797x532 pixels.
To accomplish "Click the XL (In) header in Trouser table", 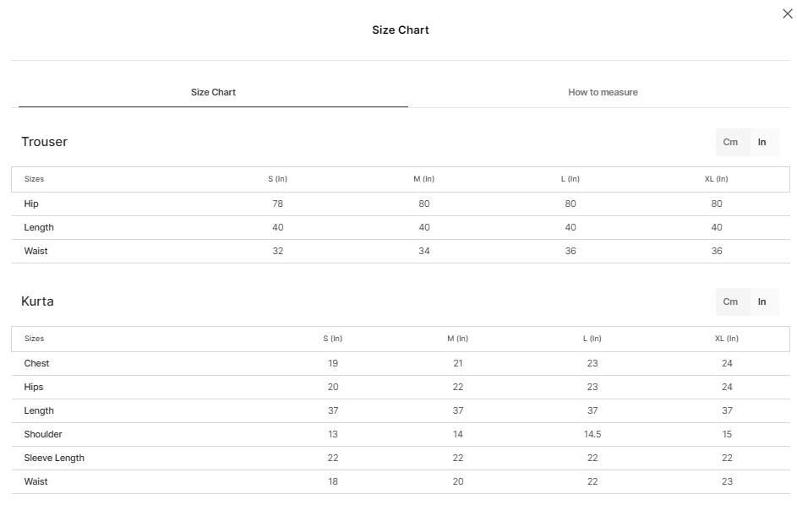I will [716, 179].
